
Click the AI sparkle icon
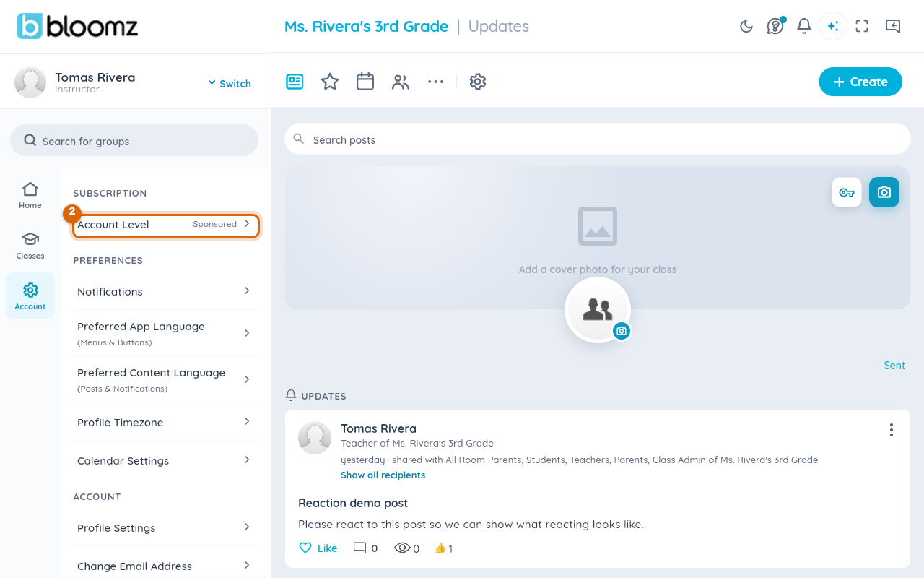(833, 27)
